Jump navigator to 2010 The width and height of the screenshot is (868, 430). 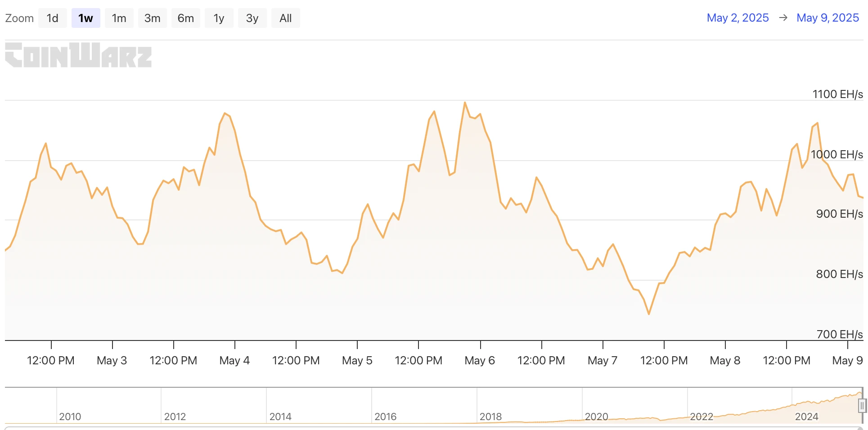(x=70, y=417)
